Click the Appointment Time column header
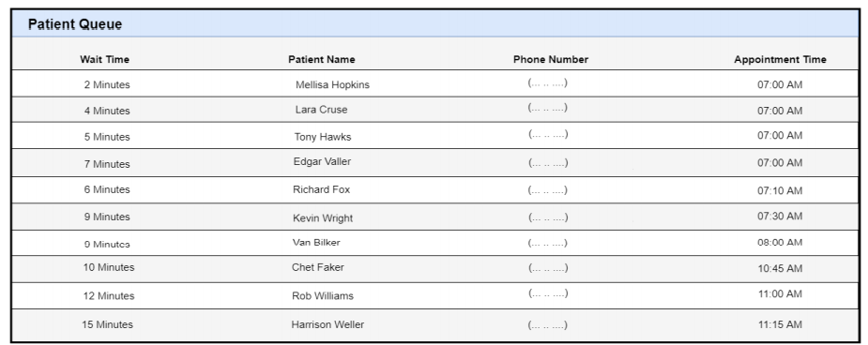 tap(780, 59)
